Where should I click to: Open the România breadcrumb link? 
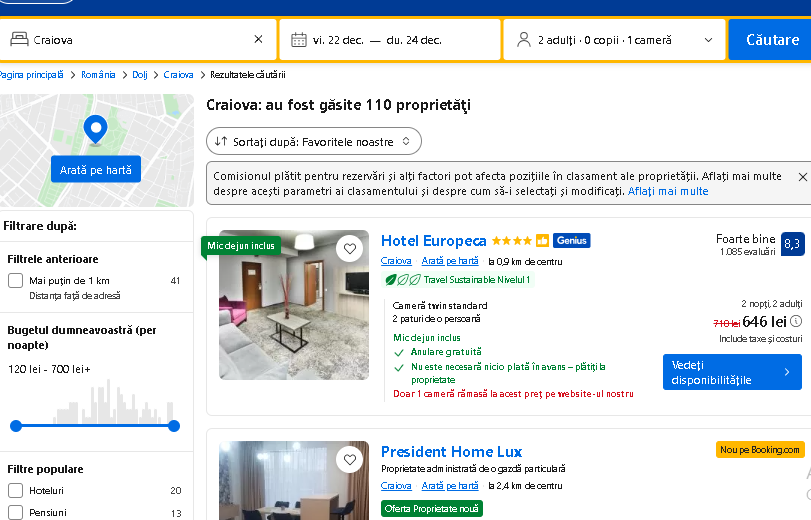pos(98,75)
